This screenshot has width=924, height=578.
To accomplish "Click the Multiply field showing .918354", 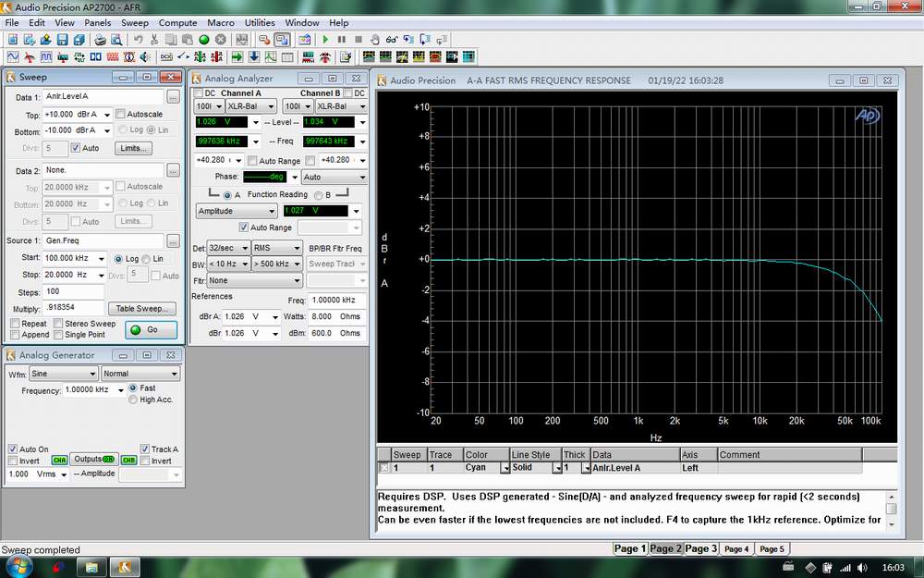I will [x=73, y=307].
